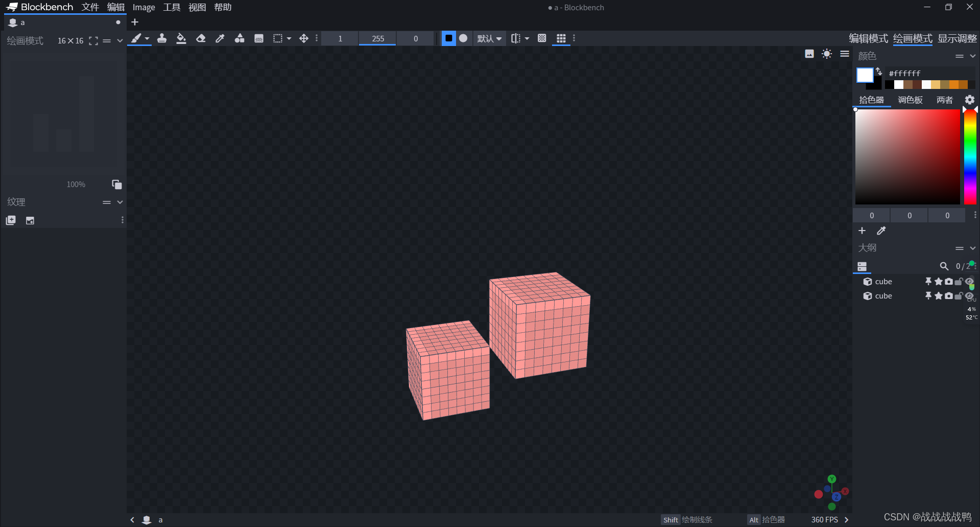Switch to the 编辑模式 tab
This screenshot has height=527, width=980.
(x=868, y=38)
